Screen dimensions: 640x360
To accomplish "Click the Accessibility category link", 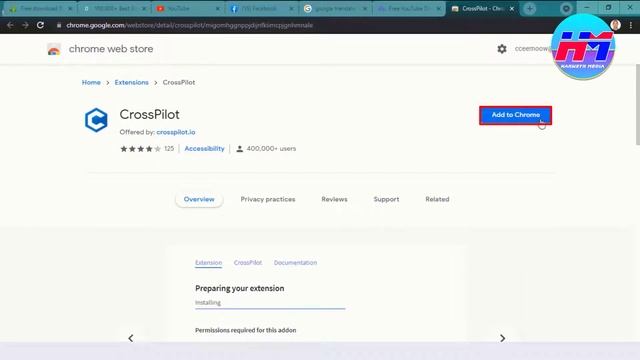I will [x=204, y=149].
